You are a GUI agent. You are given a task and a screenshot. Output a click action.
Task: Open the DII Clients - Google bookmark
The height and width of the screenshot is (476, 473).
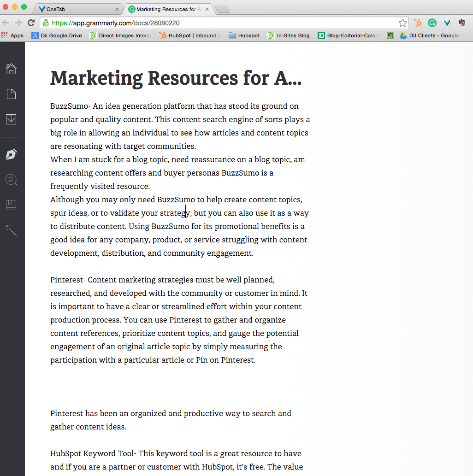click(x=431, y=35)
